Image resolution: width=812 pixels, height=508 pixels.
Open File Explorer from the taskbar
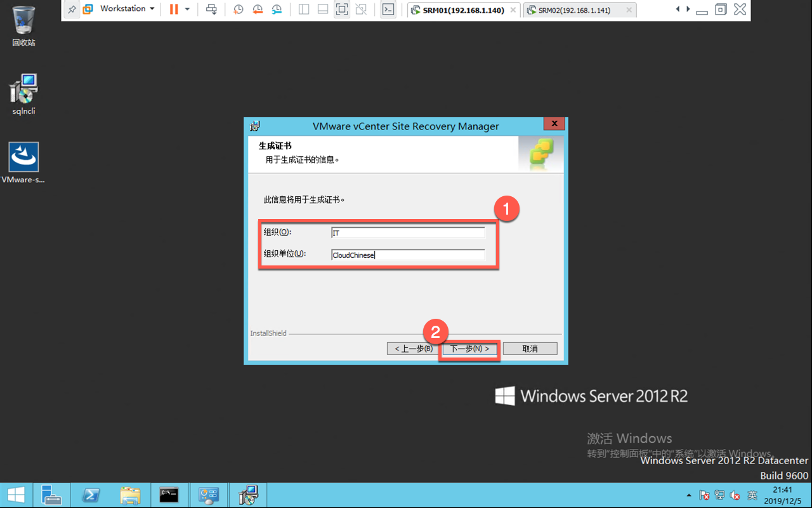[x=129, y=495]
